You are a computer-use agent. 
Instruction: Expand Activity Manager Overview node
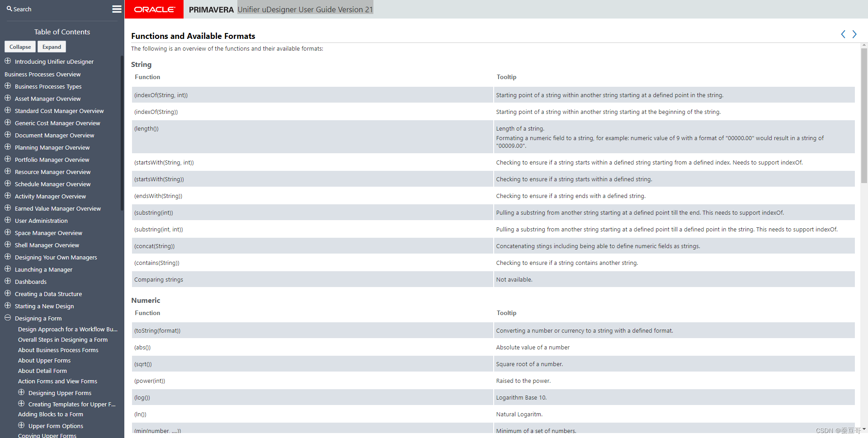point(8,196)
